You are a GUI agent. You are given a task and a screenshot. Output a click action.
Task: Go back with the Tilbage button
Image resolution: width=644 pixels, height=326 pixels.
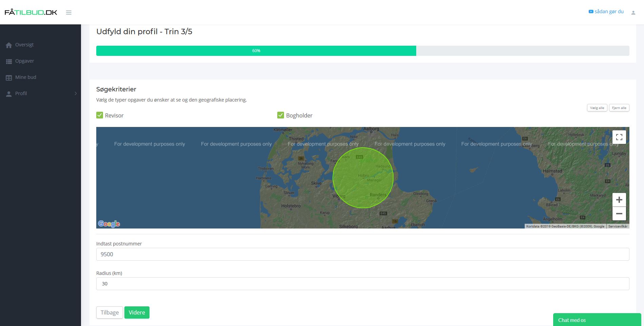[109, 312]
